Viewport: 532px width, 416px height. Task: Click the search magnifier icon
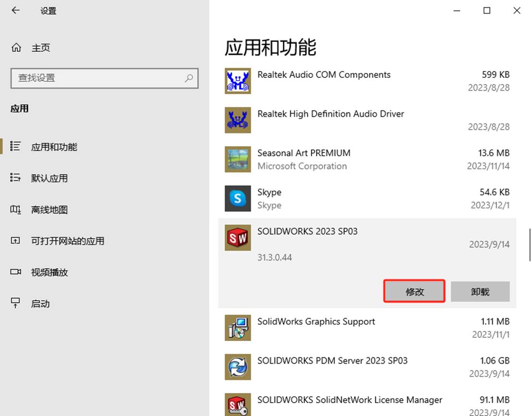pyautogui.click(x=189, y=78)
